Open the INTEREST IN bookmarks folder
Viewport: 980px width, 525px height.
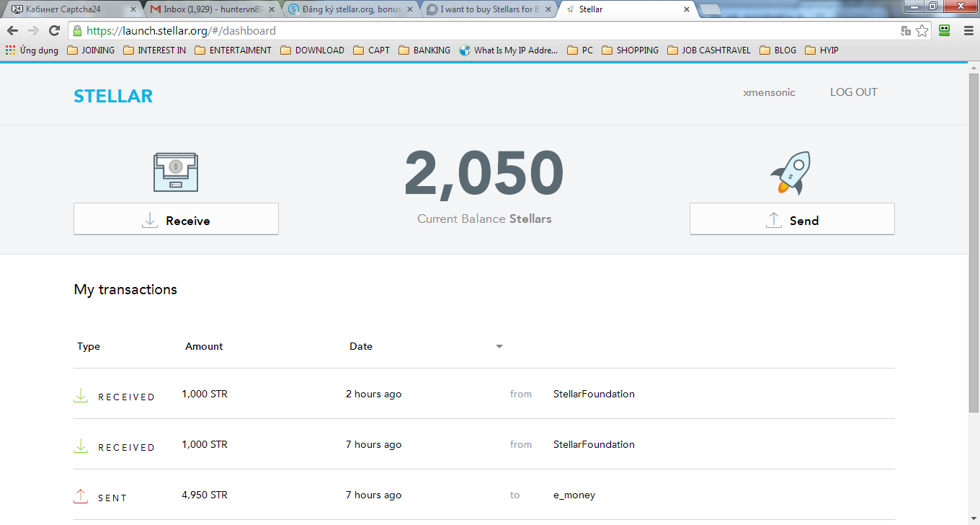pos(154,50)
